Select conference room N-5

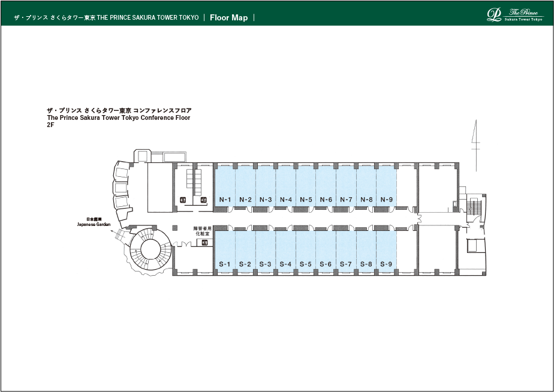click(306, 186)
